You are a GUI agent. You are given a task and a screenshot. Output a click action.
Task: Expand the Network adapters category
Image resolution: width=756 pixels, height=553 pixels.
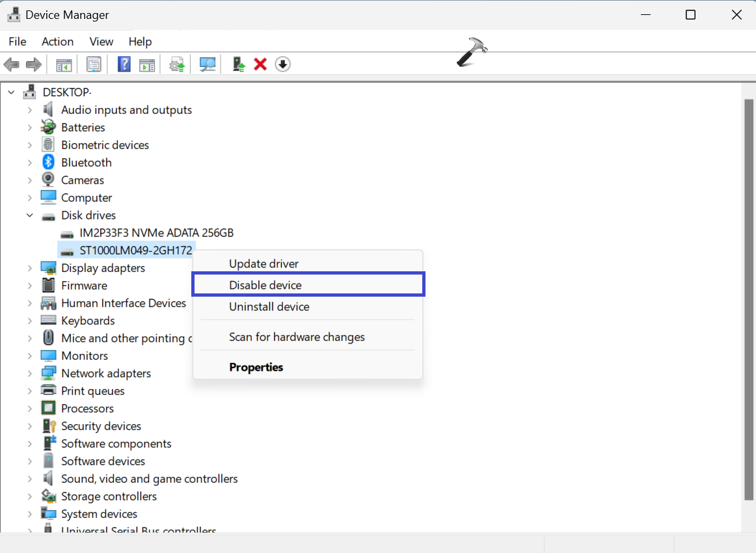[29, 373]
